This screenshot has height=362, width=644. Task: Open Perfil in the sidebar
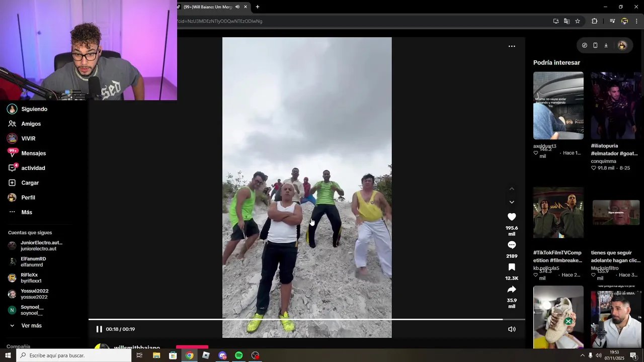pyautogui.click(x=21, y=198)
